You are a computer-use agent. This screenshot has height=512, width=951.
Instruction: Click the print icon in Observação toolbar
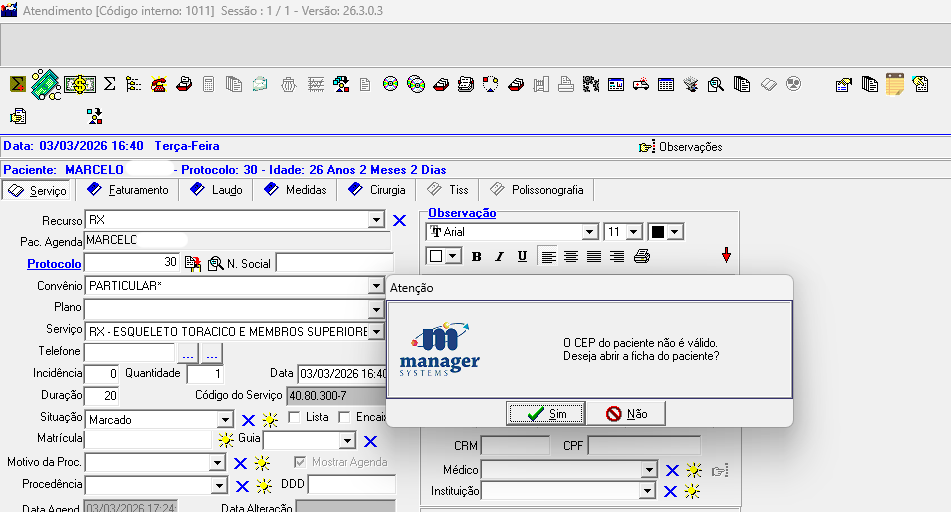(642, 256)
